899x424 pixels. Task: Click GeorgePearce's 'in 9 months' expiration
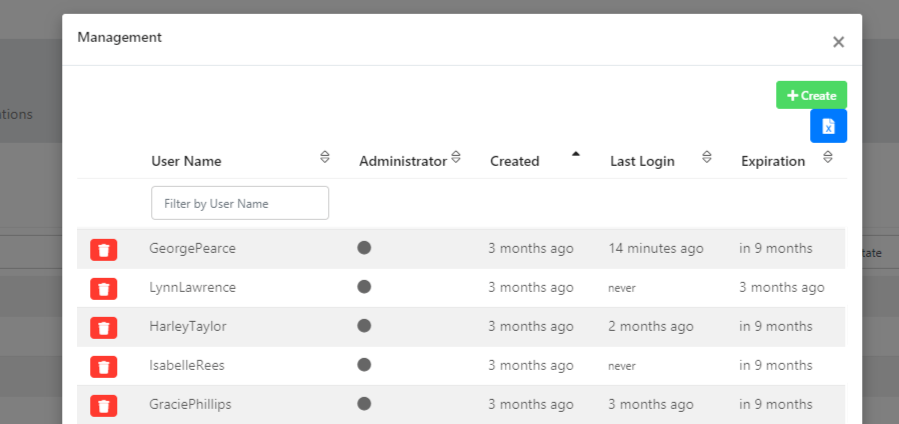[x=776, y=249]
